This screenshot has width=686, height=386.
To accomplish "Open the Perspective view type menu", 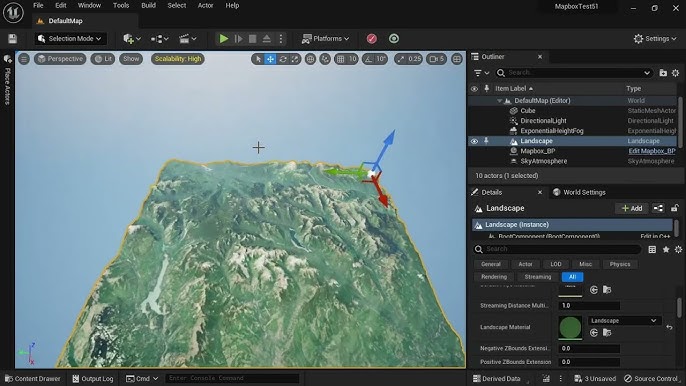I will (60, 59).
